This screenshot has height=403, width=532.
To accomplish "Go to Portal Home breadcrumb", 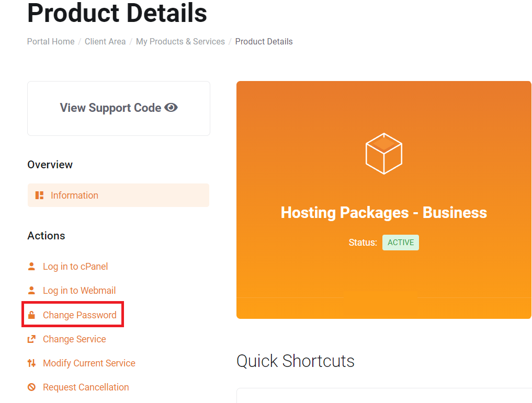I will pyautogui.click(x=51, y=42).
